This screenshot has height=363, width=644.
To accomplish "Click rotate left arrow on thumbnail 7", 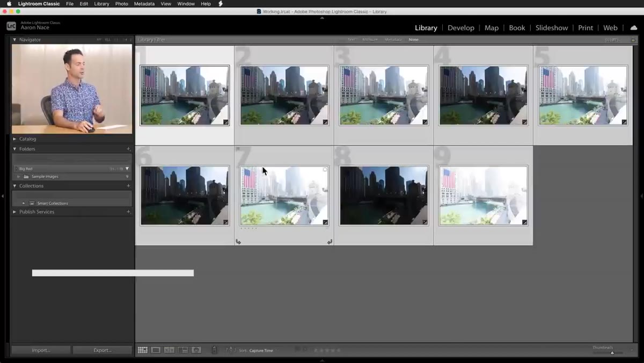I will (x=238, y=242).
